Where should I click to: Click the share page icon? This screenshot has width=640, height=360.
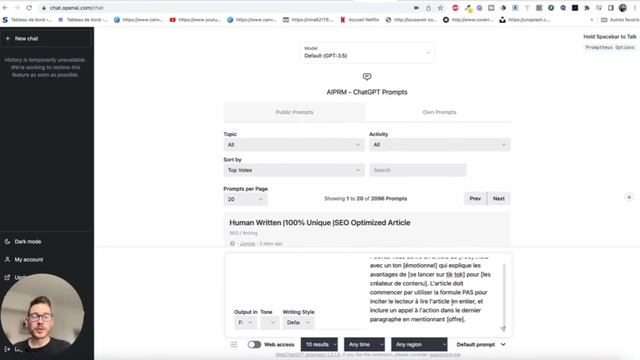(x=428, y=8)
